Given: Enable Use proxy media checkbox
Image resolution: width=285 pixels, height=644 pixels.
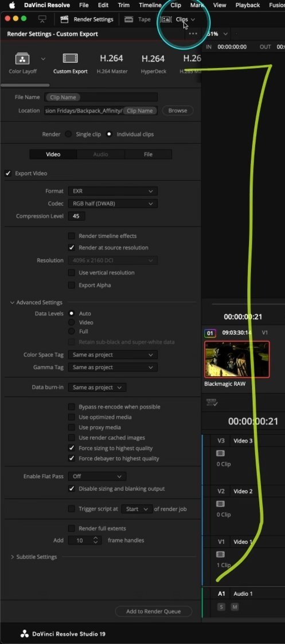Looking at the screenshot, I should tap(72, 427).
